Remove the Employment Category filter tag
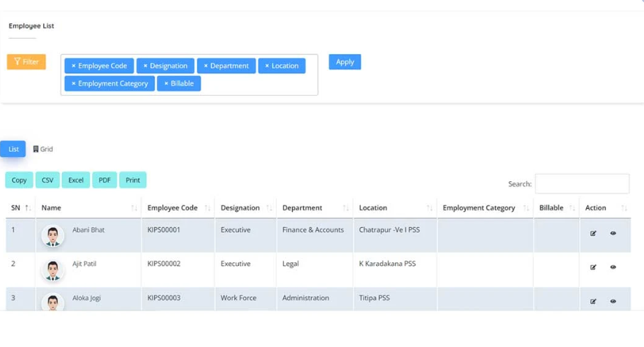Viewport: 644px width, 347px height. tap(74, 83)
